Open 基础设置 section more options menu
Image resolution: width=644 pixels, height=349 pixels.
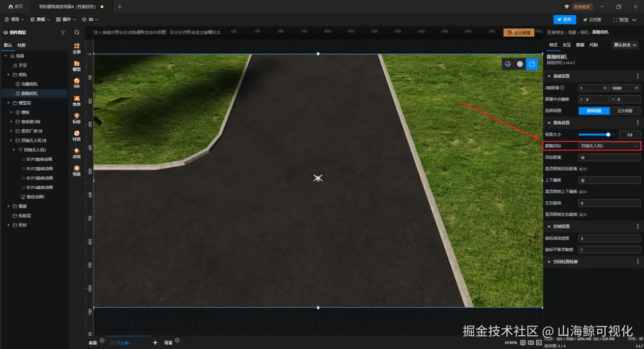tap(638, 76)
